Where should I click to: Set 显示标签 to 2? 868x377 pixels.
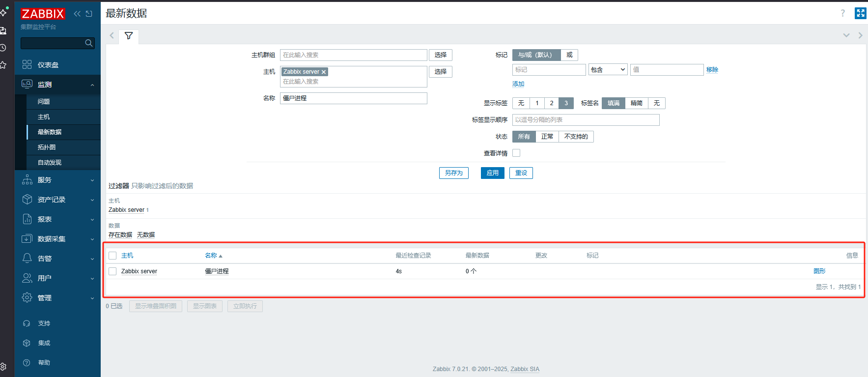pos(552,103)
